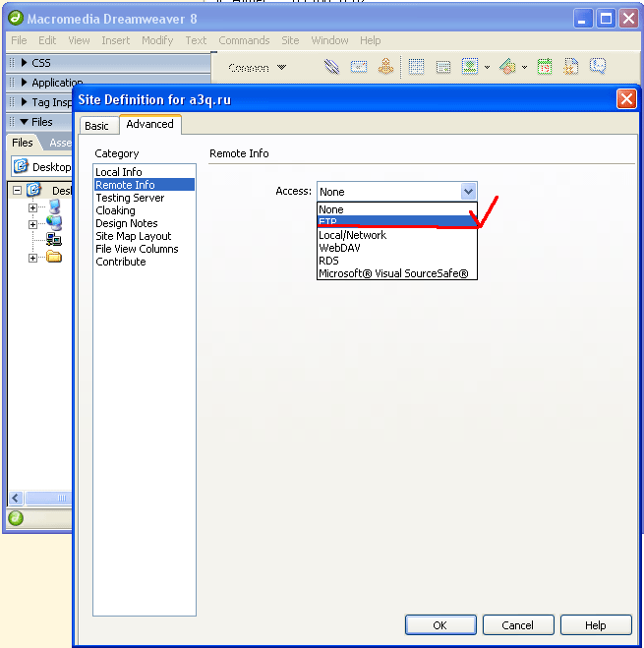
Task: Open the Access combo box arrow
Action: (x=468, y=192)
